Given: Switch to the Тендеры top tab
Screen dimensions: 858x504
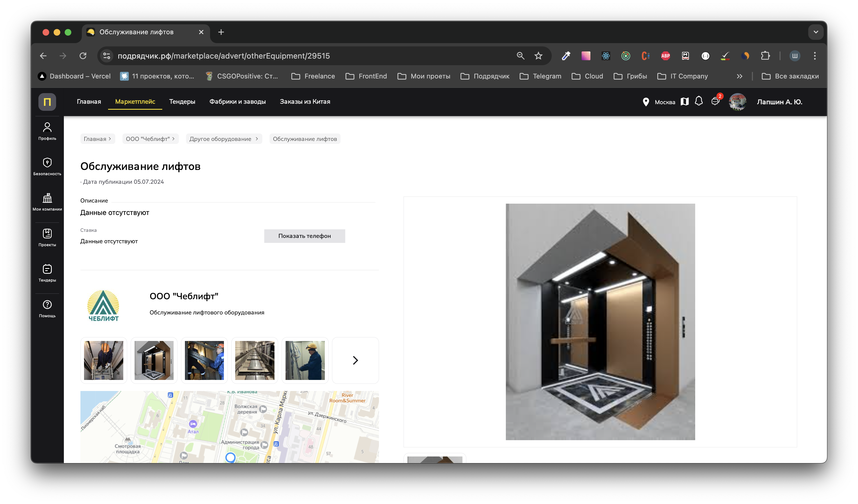Looking at the screenshot, I should pyautogui.click(x=182, y=101).
